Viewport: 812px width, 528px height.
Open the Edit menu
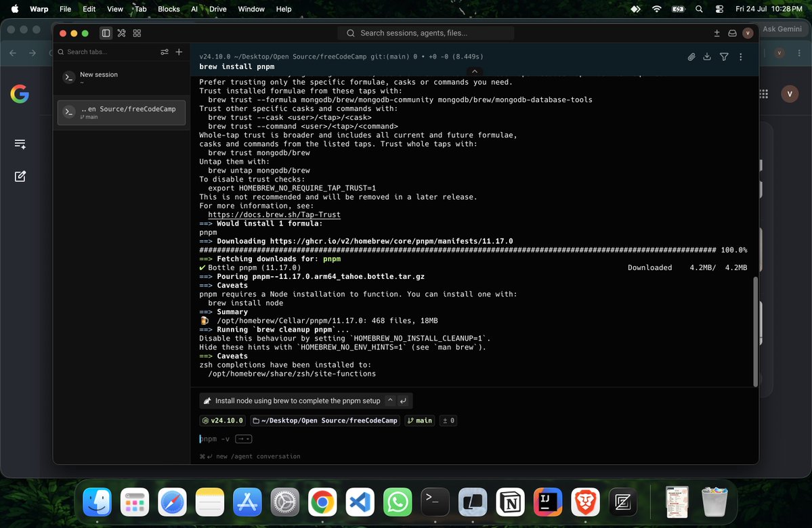pos(89,9)
